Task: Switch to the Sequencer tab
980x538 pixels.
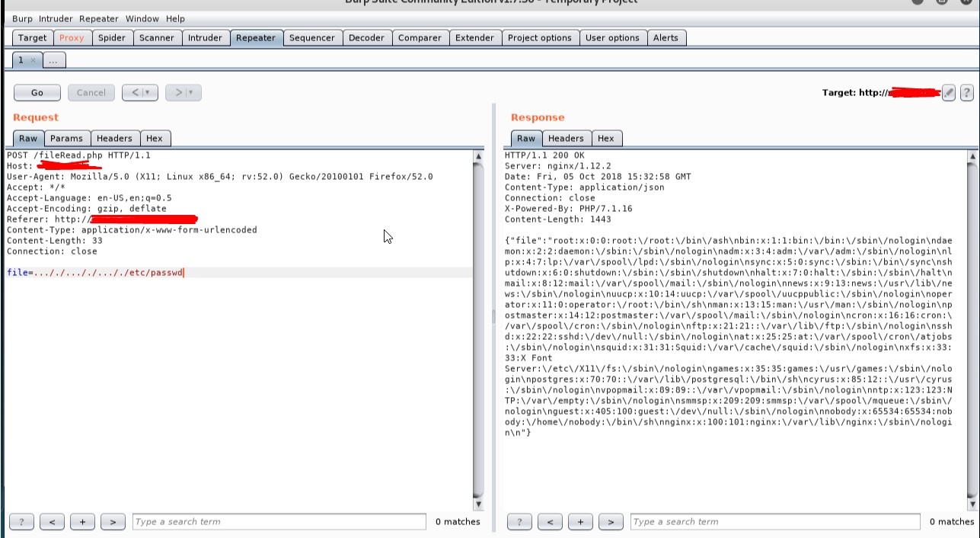Action: tap(312, 38)
